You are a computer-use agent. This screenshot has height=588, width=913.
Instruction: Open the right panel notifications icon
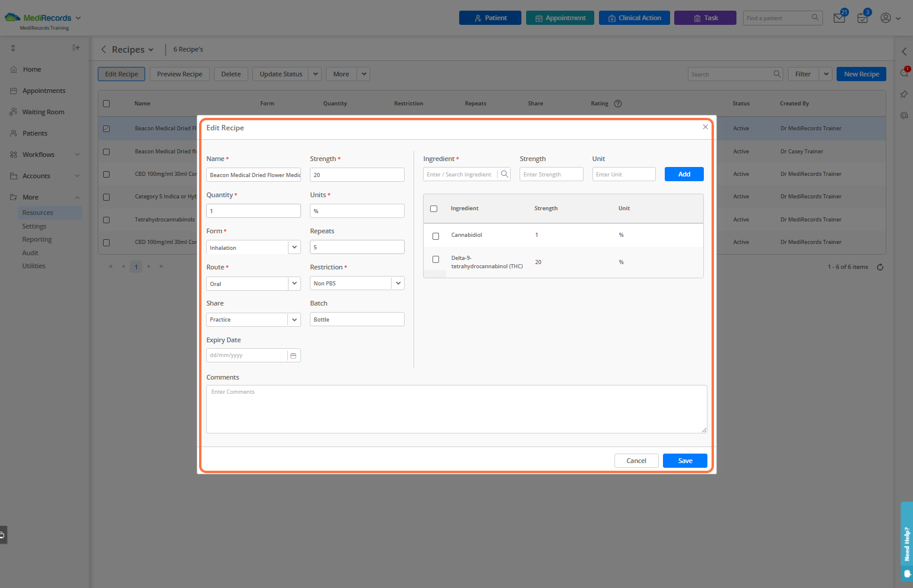point(904,73)
